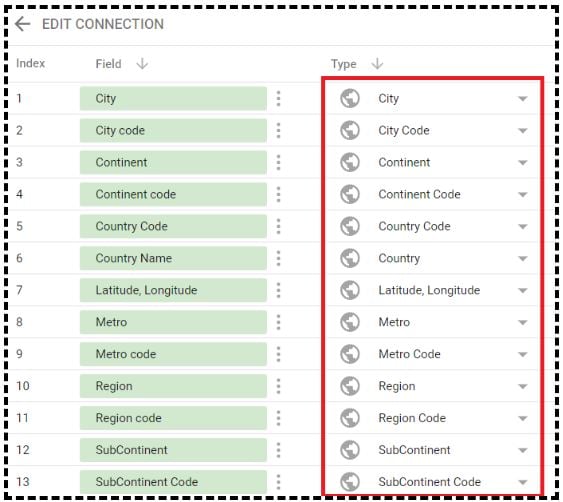Viewport: 563px width, 502px height.
Task: Click globe icon in Country Code type row
Action: coord(350,226)
